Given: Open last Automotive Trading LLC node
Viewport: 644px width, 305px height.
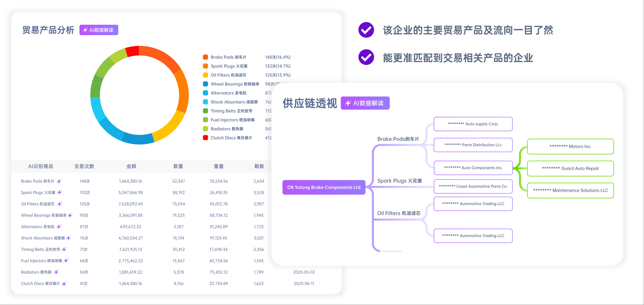Looking at the screenshot, I should 473,236.
